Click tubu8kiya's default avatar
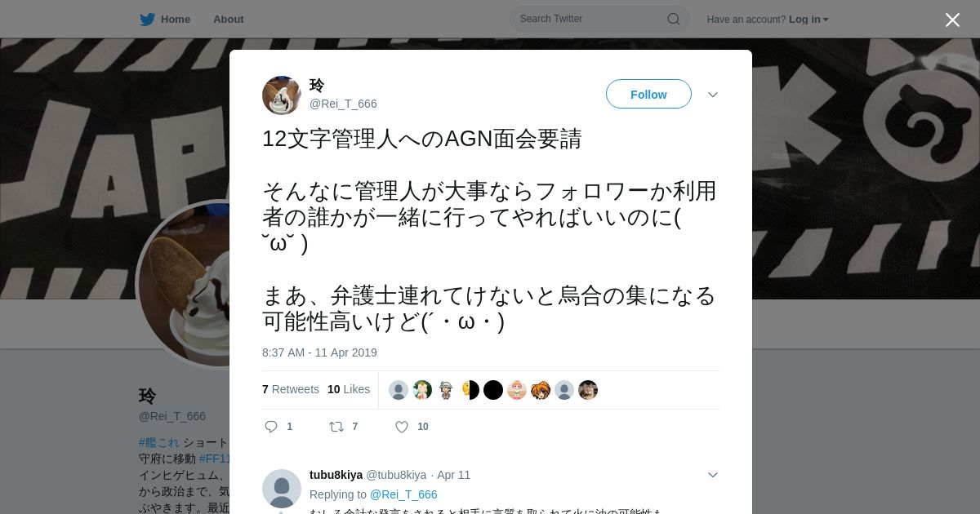Image resolution: width=980 pixels, height=514 pixels. [282, 489]
